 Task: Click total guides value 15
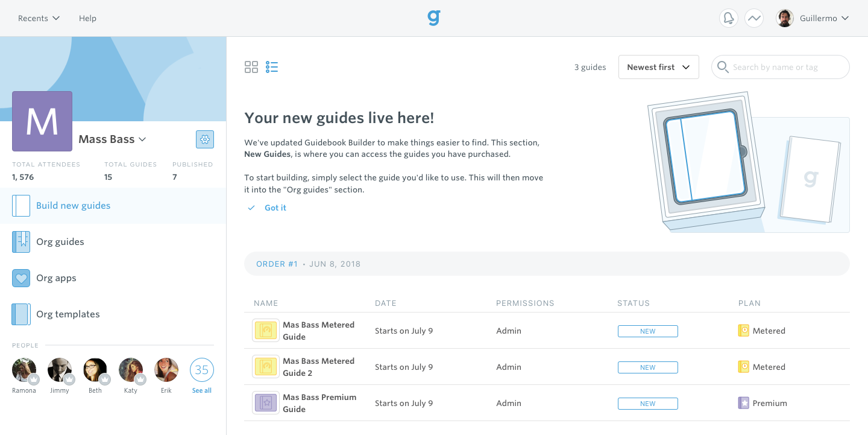pyautogui.click(x=108, y=177)
